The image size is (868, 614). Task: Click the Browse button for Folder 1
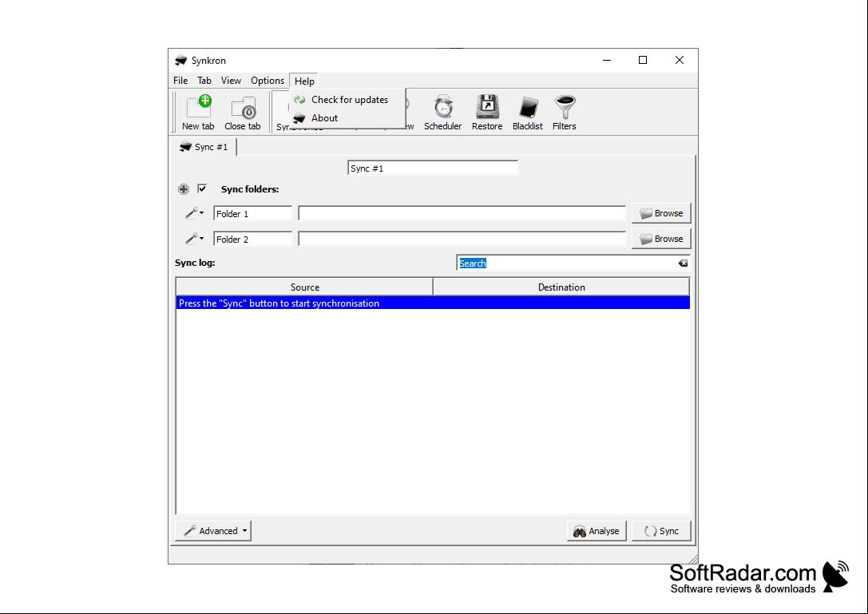[x=661, y=213]
